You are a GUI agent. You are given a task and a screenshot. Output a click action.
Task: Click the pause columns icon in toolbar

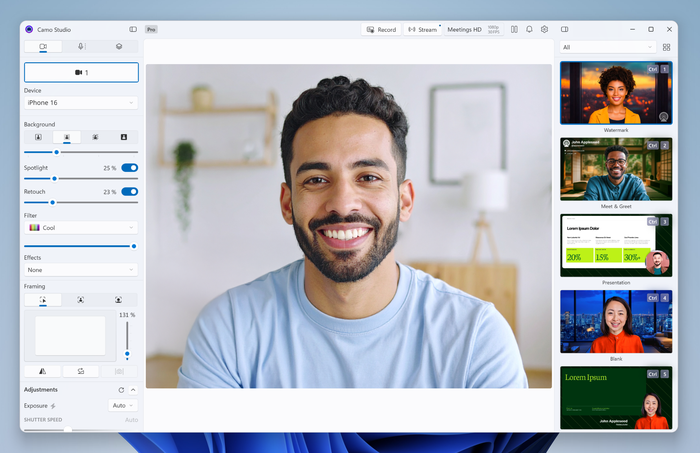[x=514, y=29]
